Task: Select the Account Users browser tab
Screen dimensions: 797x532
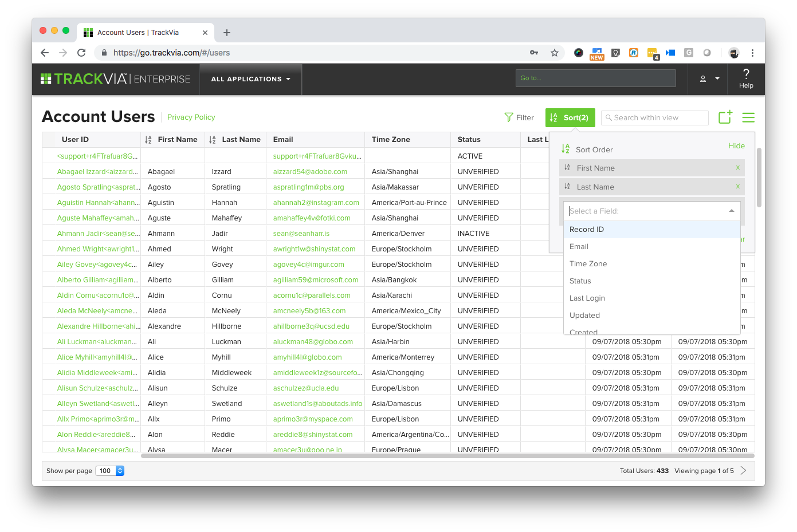Action: 146,33
